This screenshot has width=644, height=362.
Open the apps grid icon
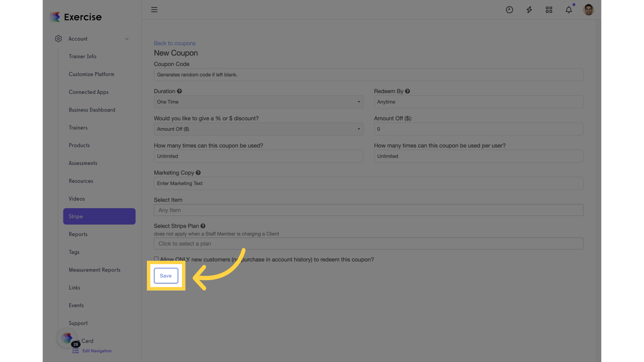click(x=549, y=10)
